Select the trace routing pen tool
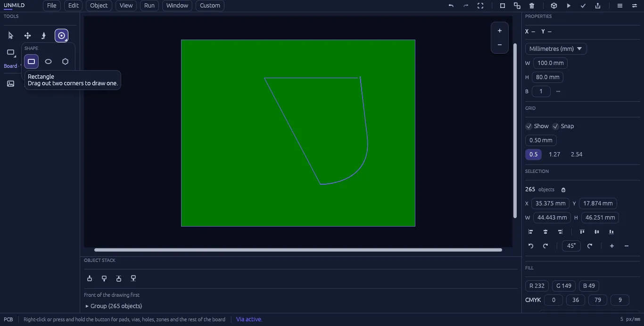This screenshot has height=326, width=644. [44, 35]
